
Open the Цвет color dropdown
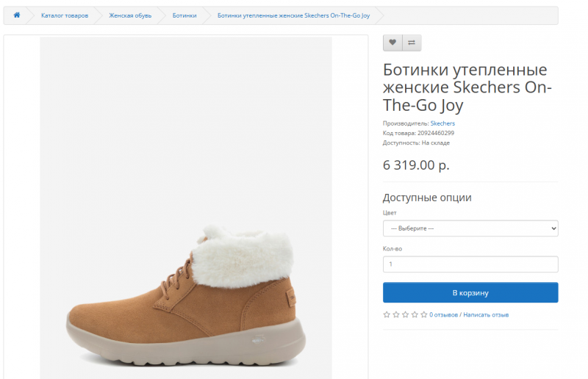tap(470, 228)
